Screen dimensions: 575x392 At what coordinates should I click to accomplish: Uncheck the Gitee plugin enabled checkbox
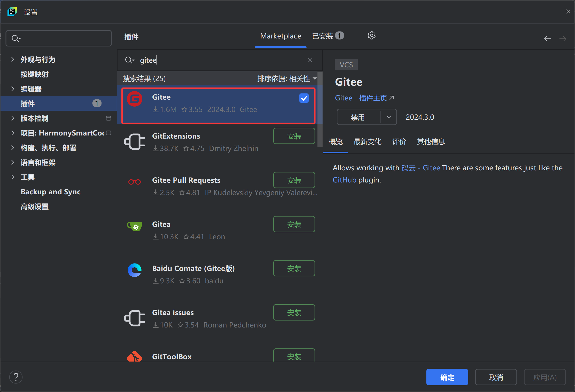click(304, 98)
